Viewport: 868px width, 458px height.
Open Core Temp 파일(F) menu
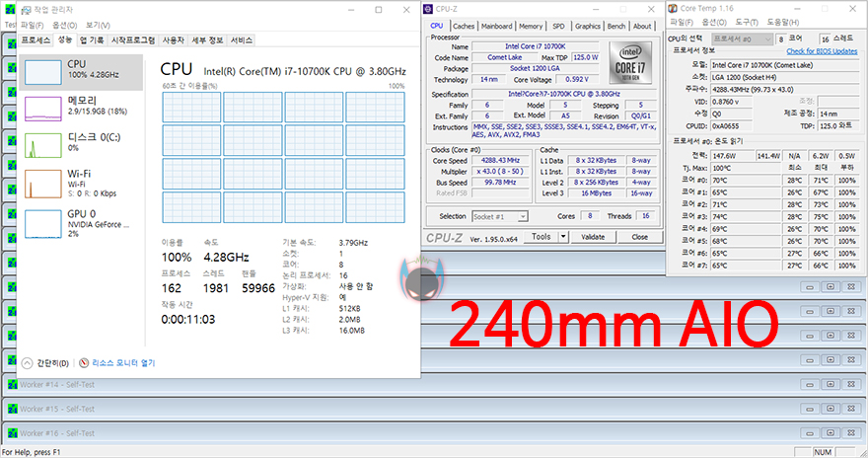[x=682, y=22]
